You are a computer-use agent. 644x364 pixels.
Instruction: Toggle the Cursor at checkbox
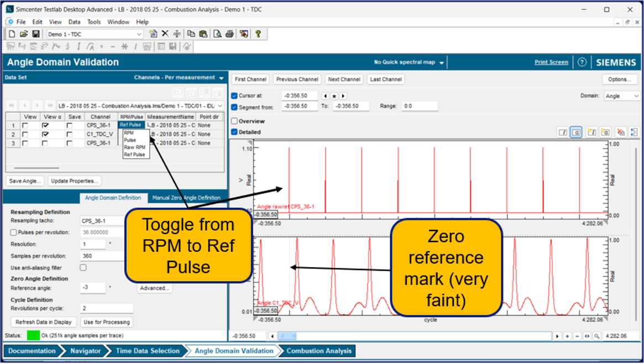(234, 96)
